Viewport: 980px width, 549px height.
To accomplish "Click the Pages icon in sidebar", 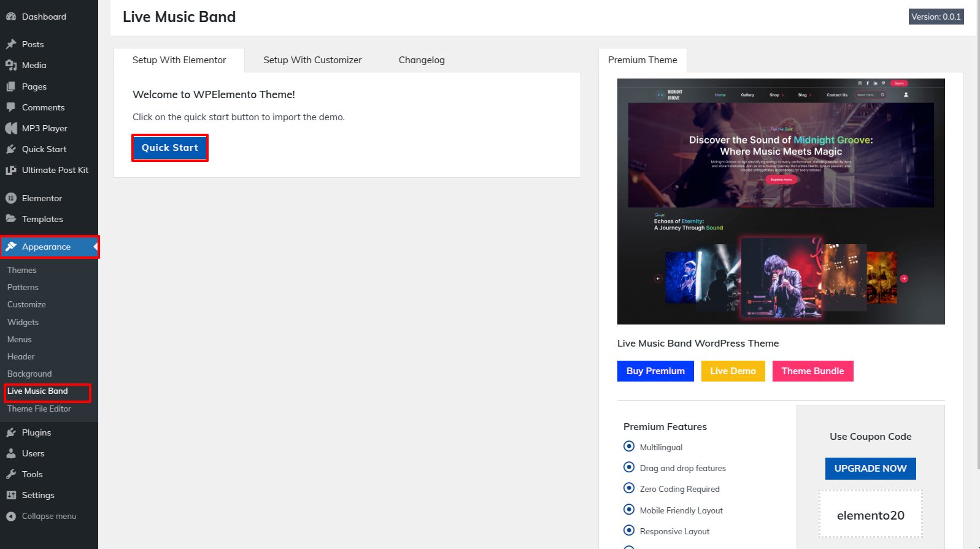I will pyautogui.click(x=11, y=86).
